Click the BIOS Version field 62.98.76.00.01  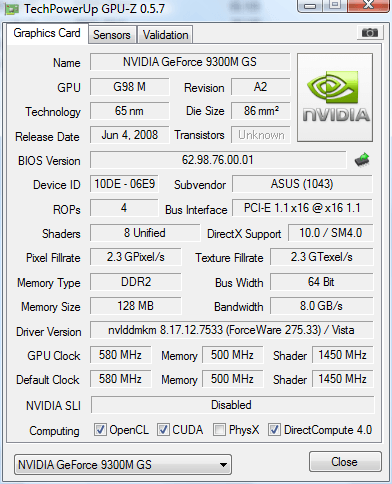pos(218,160)
